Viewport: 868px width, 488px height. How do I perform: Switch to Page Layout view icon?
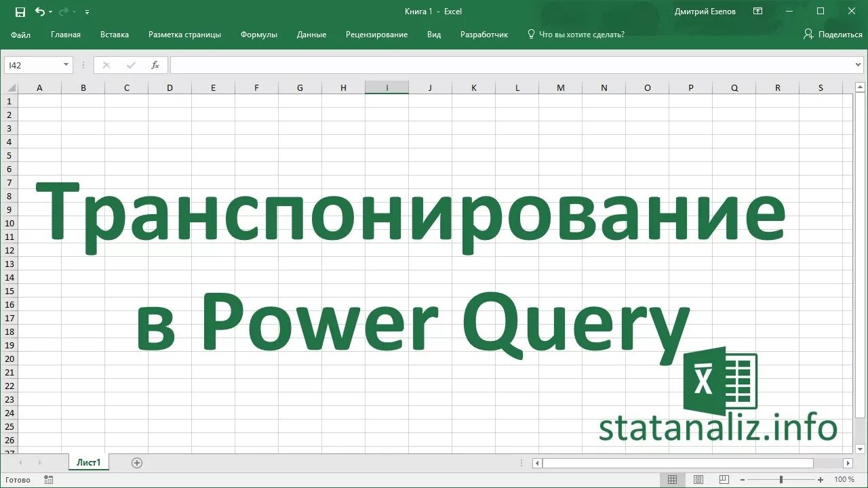(698, 480)
